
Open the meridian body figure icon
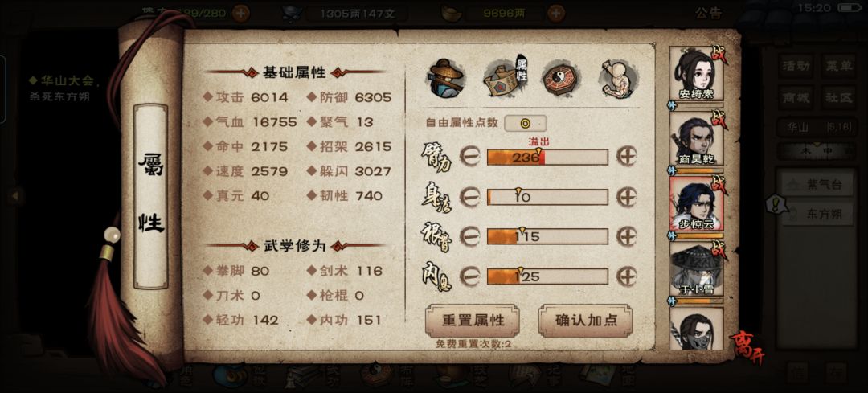click(x=617, y=79)
